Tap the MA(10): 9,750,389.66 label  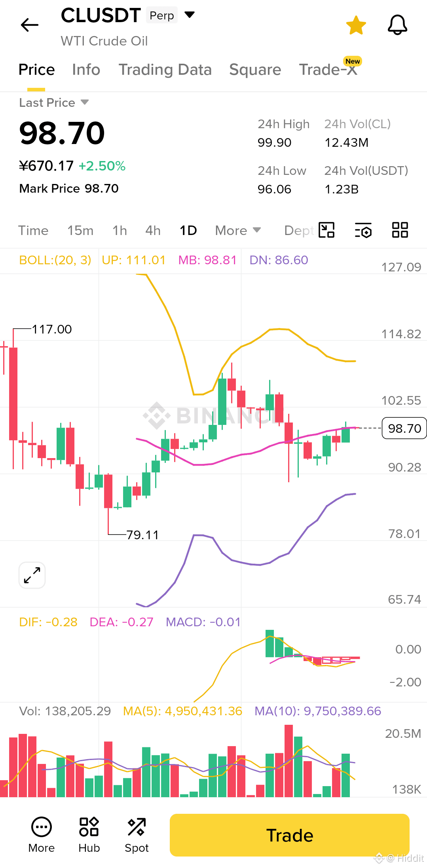coord(318,711)
